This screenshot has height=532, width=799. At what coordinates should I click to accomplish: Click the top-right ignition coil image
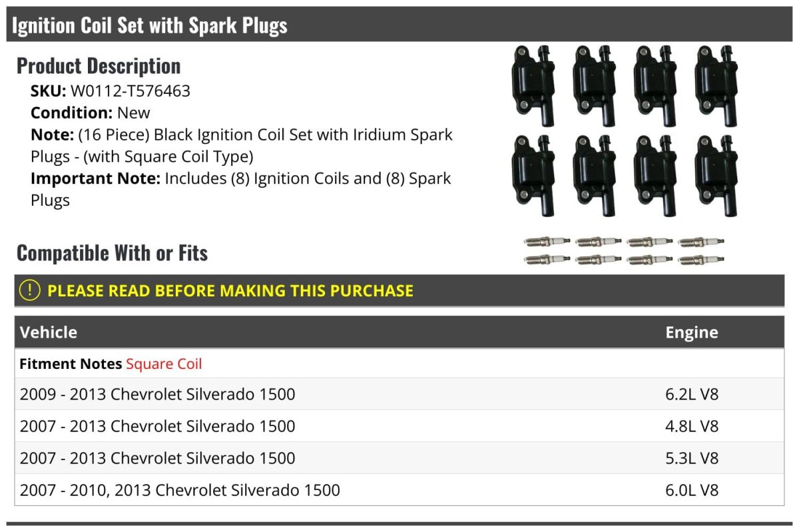point(716,85)
